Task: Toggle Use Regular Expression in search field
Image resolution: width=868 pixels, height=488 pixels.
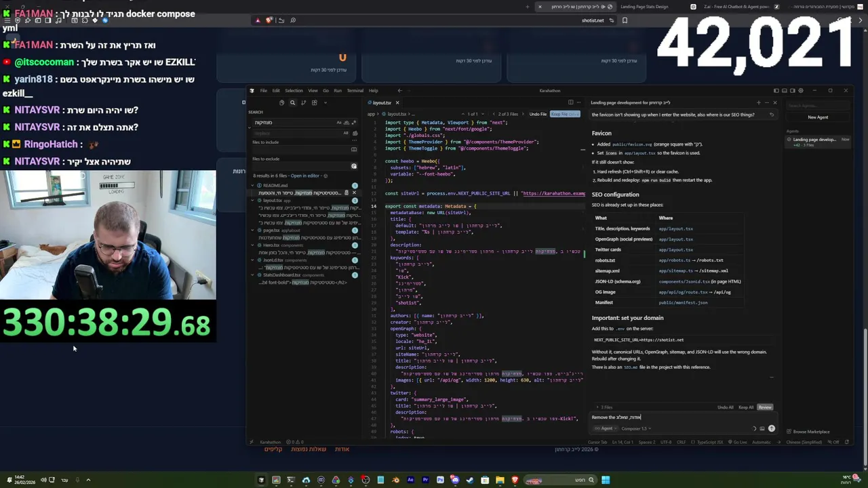Action: 354,122
